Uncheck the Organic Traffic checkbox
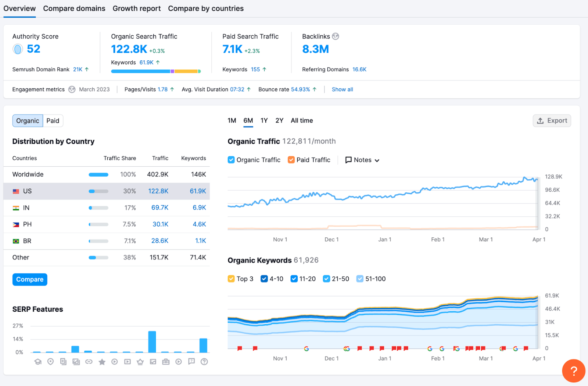This screenshot has width=588, height=386. click(x=231, y=160)
